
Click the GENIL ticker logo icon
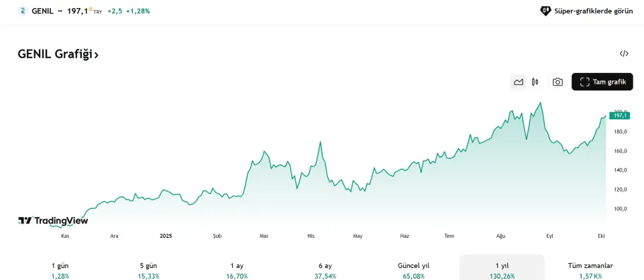click(x=23, y=11)
